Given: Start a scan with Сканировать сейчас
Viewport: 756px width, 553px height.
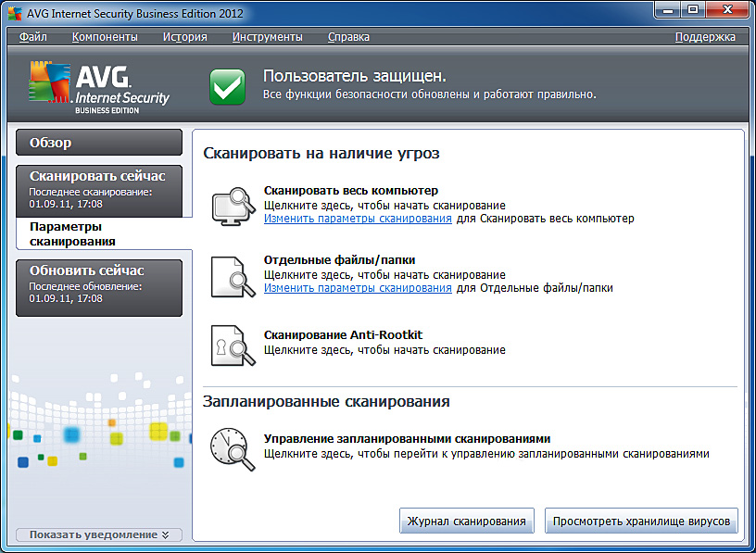Looking at the screenshot, I should click(x=99, y=191).
